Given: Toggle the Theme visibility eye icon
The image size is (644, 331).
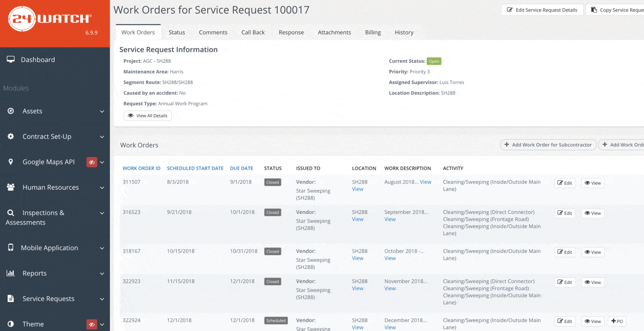Looking at the screenshot, I should [91, 324].
